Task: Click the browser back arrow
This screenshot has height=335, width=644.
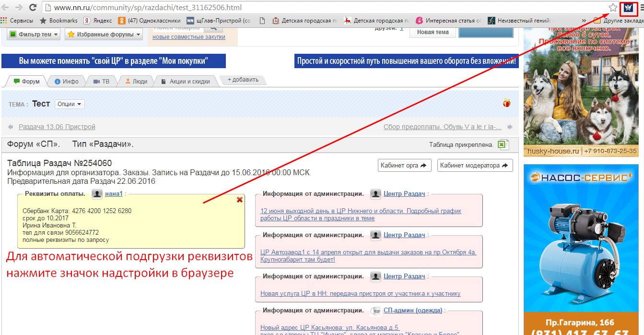Action: tap(6, 8)
